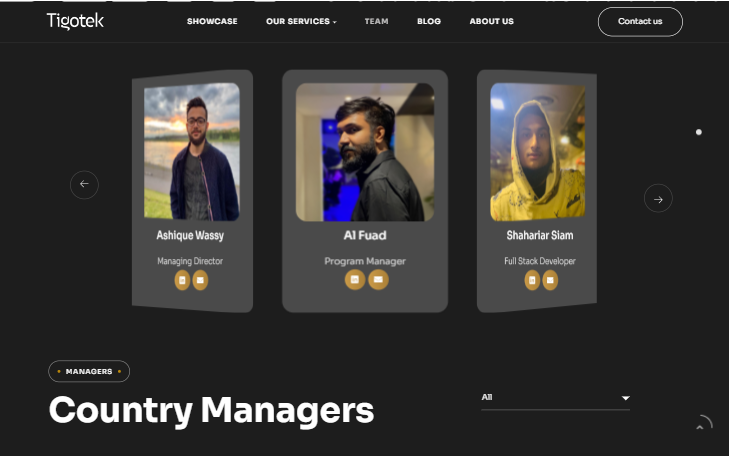The image size is (729, 456).
Task: Click Shahariar Siam's email icon
Action: point(550,280)
